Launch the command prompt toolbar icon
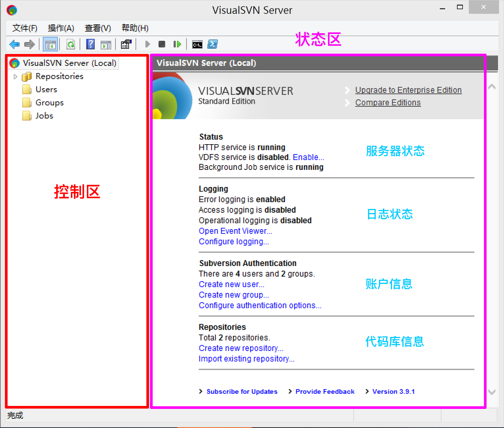Screen dimensions: 504x428 pyautogui.click(x=197, y=44)
